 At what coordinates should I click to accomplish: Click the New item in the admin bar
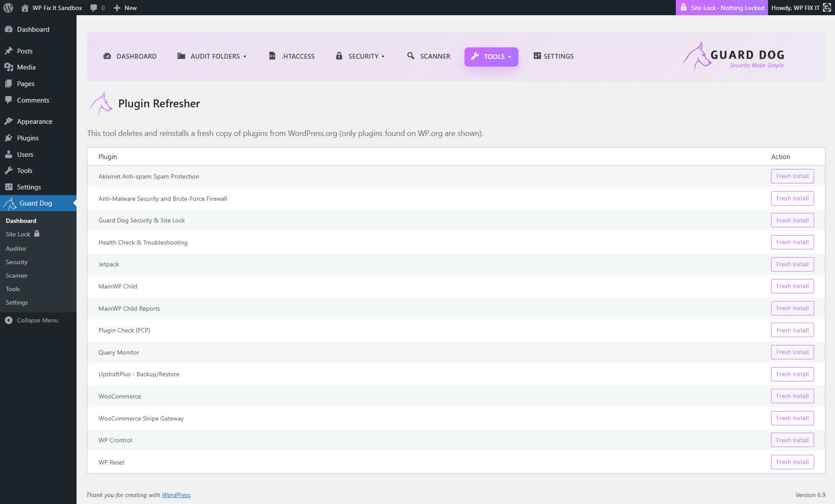pyautogui.click(x=125, y=7)
